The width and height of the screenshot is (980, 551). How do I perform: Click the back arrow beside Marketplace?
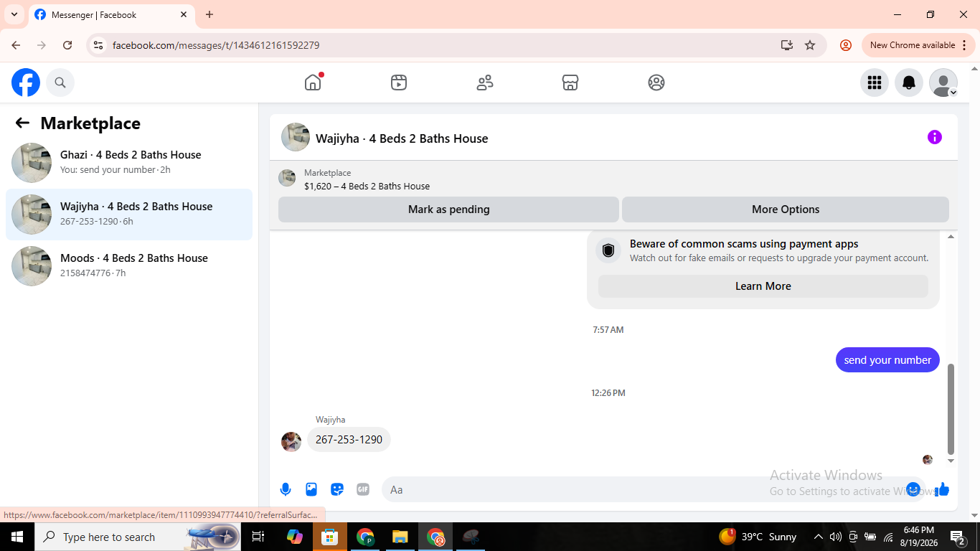[x=22, y=123]
